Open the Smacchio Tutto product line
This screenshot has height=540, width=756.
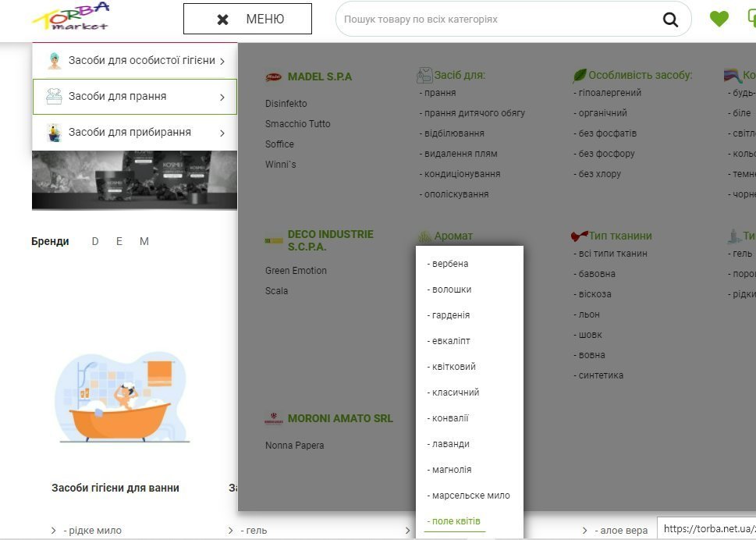pos(297,124)
